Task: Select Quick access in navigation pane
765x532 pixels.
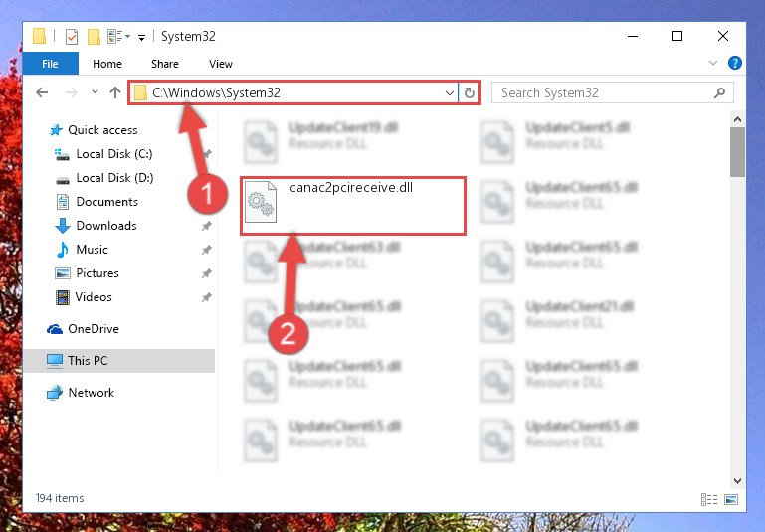Action: tap(94, 130)
